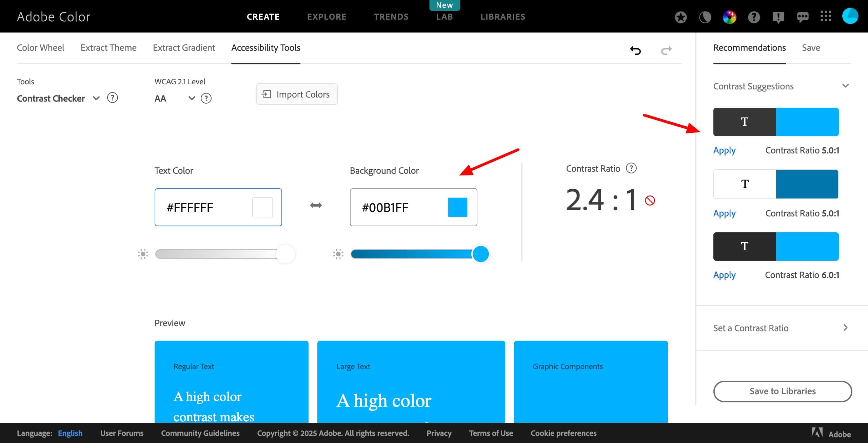The width and height of the screenshot is (868, 443).
Task: Open the color wheel icon in header
Action: (729, 17)
